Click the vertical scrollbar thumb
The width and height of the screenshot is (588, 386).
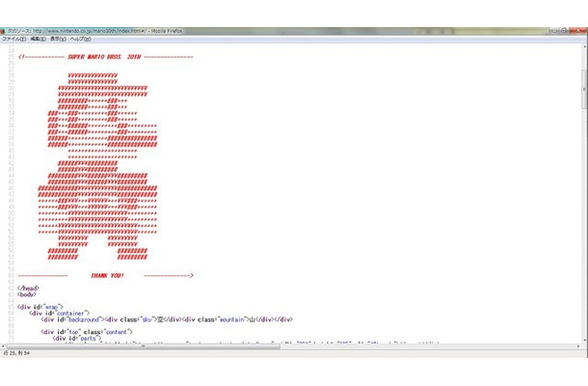tap(584, 89)
